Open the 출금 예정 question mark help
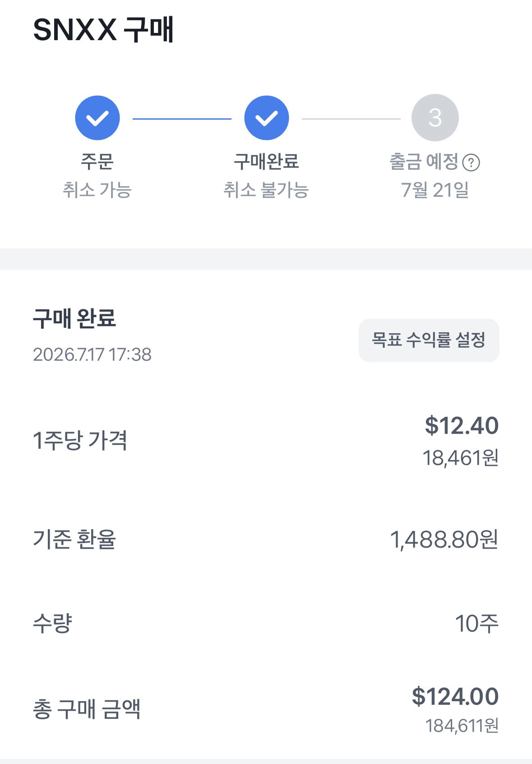This screenshot has height=764, width=532. click(x=472, y=163)
